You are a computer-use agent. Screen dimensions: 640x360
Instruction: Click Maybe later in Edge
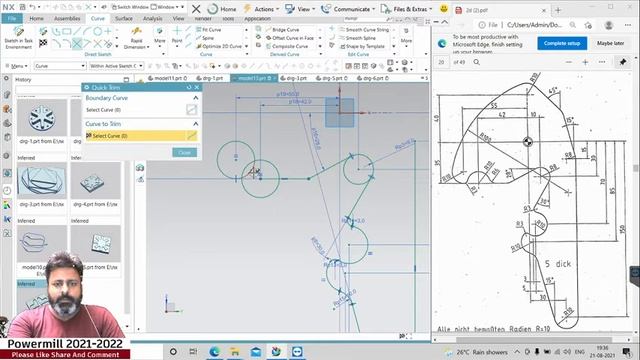[610, 43]
